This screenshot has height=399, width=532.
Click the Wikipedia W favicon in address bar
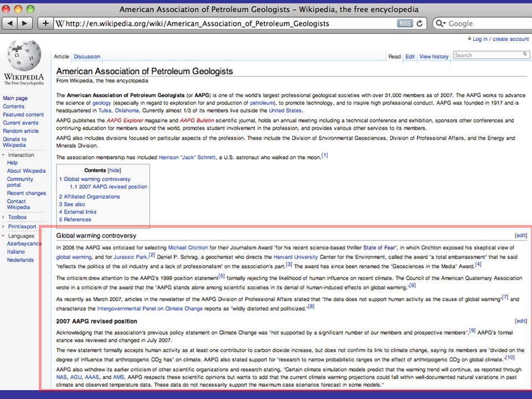point(60,23)
